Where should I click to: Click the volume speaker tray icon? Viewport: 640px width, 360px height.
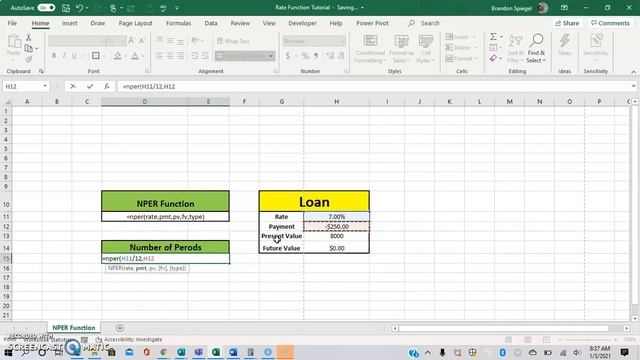[x=577, y=352]
